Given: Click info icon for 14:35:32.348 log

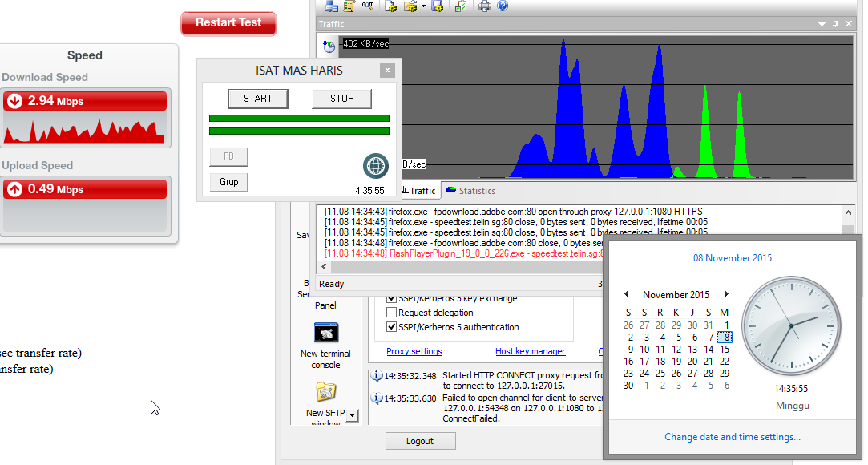Looking at the screenshot, I should coord(377,376).
